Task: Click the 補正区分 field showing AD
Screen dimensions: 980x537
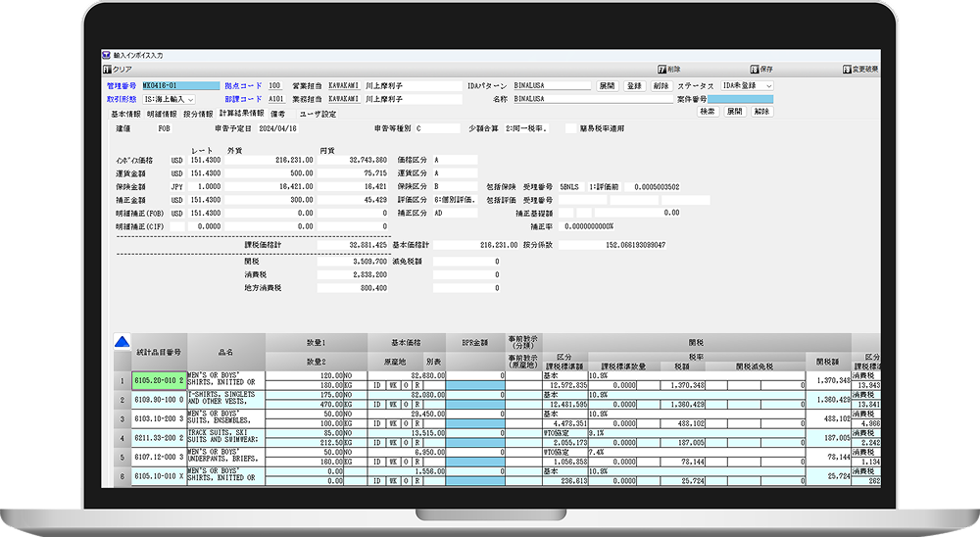Action: pos(455,214)
